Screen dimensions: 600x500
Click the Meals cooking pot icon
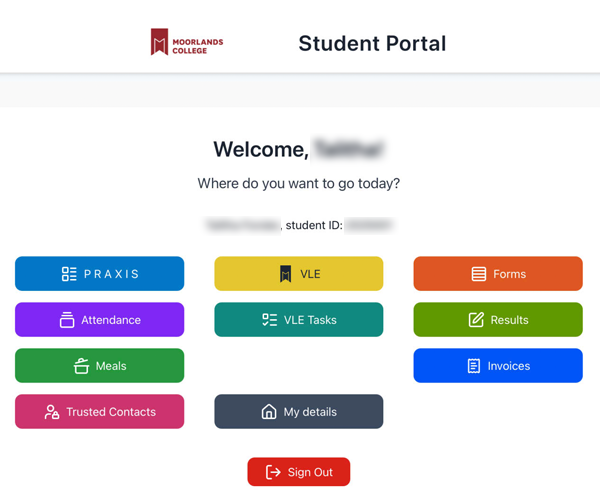click(x=81, y=366)
